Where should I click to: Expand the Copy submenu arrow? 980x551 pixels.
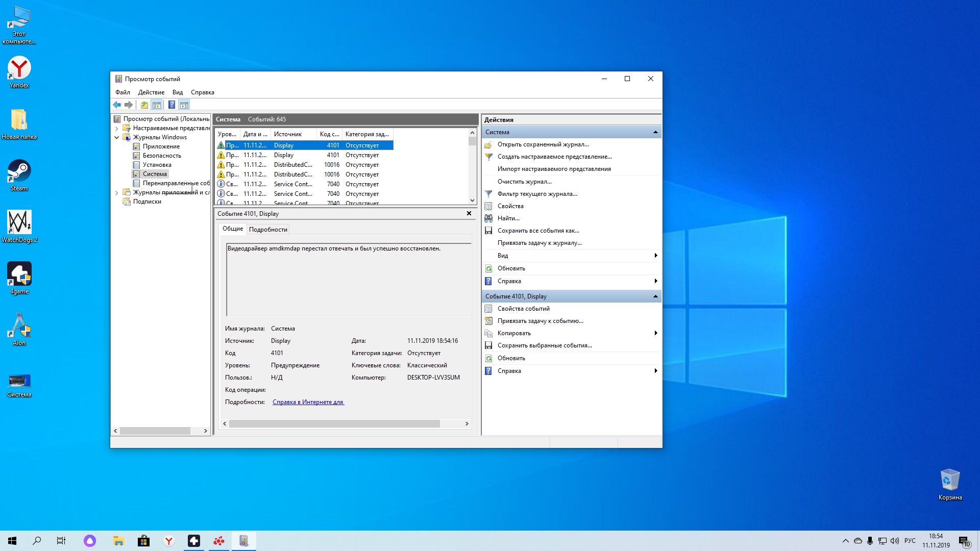tap(655, 333)
